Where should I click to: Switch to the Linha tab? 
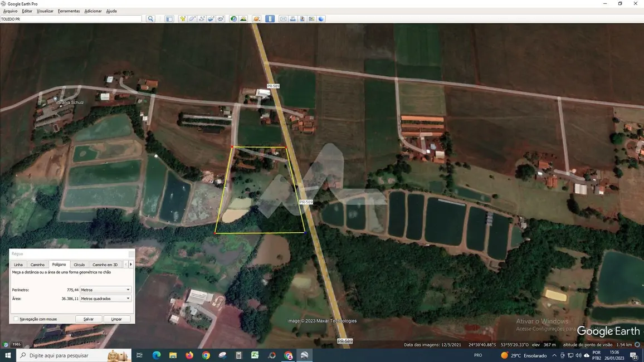point(18,265)
